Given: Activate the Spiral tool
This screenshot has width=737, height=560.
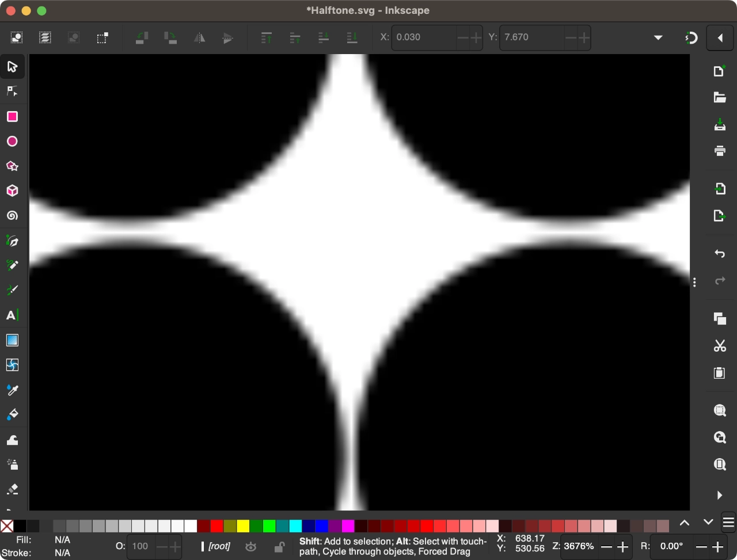Looking at the screenshot, I should coord(12,216).
